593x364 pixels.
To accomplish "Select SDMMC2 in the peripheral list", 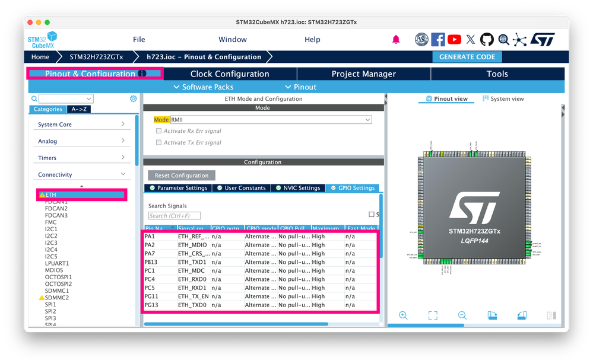I will click(57, 298).
